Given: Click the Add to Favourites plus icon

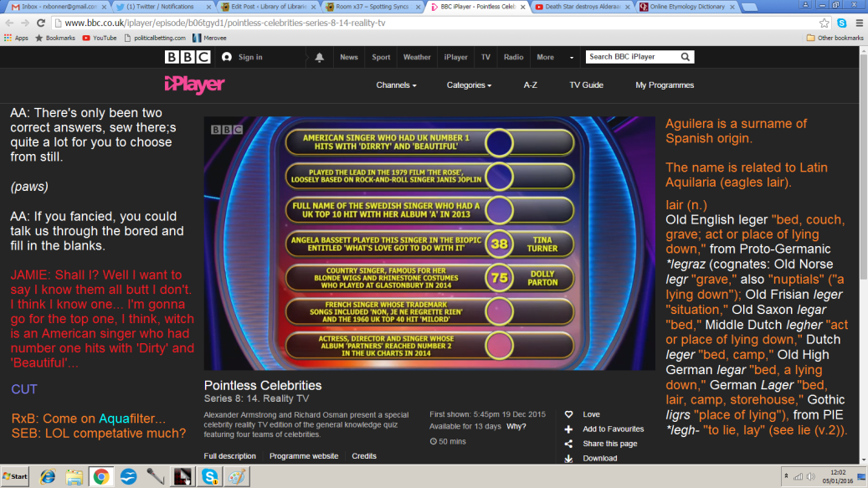Looking at the screenshot, I should (x=568, y=429).
